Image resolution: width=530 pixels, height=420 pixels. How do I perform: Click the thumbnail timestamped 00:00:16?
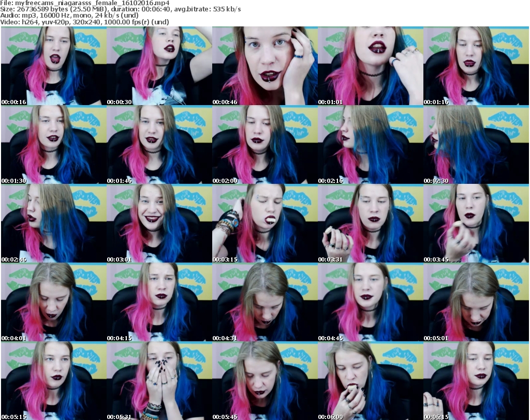point(53,66)
